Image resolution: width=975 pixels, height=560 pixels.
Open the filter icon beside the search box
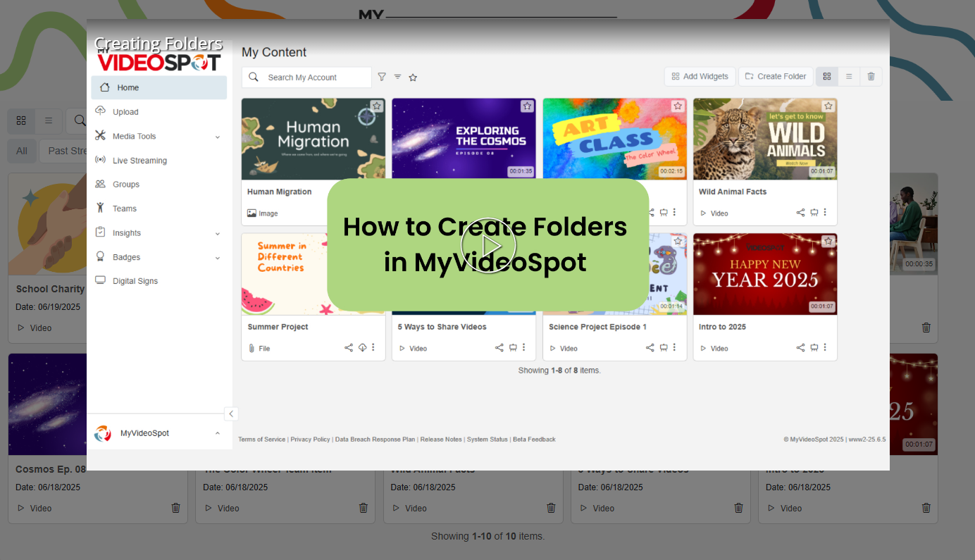click(x=382, y=77)
